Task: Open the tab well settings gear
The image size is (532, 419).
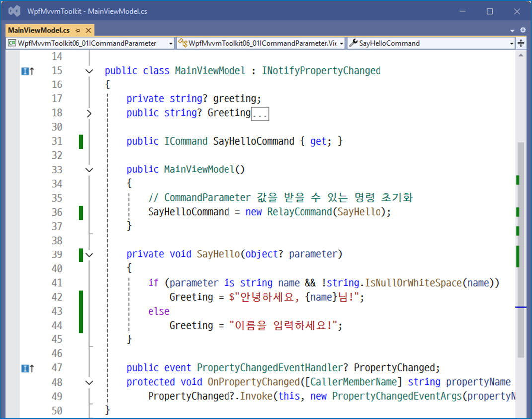Action: (523, 30)
